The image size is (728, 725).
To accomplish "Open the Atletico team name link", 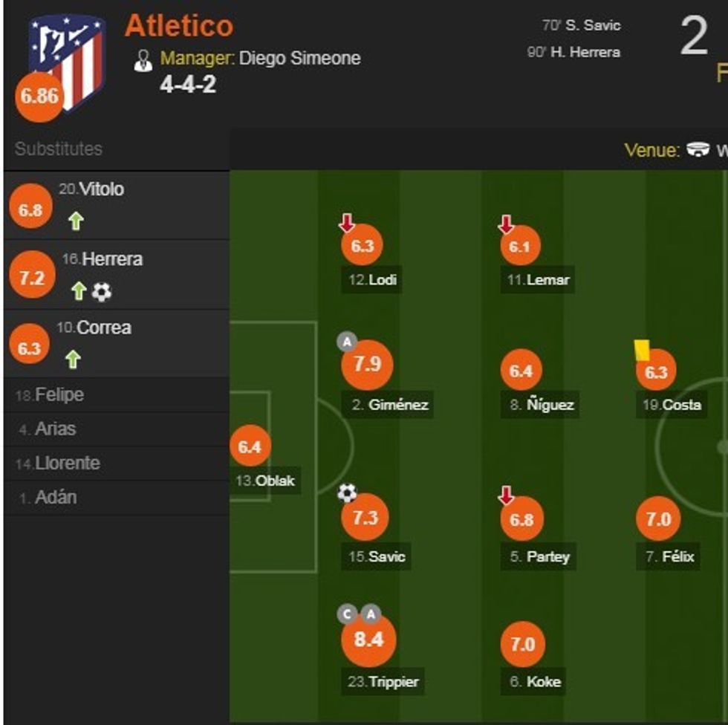I will click(179, 26).
